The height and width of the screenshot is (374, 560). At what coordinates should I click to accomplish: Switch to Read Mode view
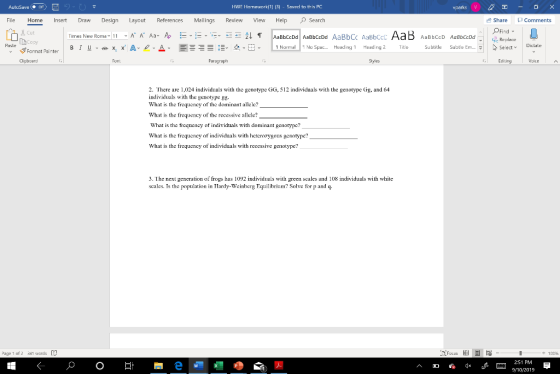pyautogui.click(x=466, y=353)
